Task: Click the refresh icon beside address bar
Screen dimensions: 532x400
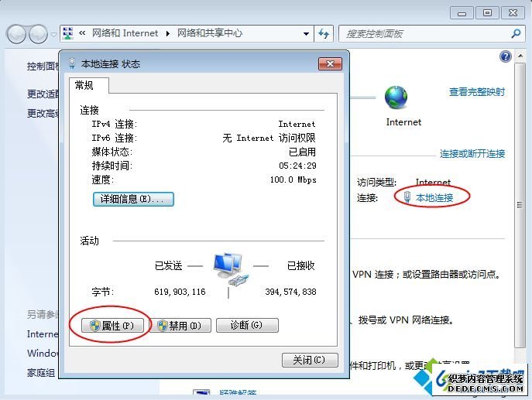Action: (324, 33)
